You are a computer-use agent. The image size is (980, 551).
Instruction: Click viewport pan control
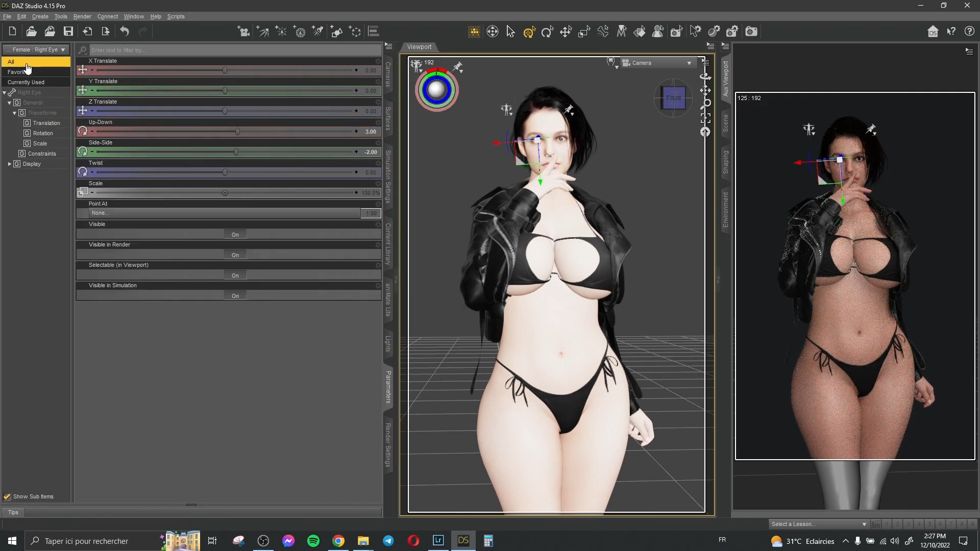pyautogui.click(x=705, y=90)
